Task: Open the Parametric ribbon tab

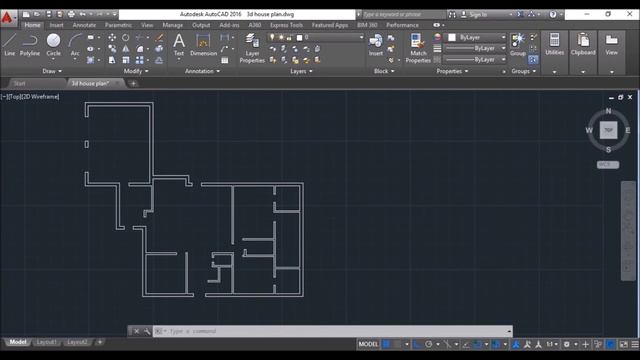Action: (118, 25)
